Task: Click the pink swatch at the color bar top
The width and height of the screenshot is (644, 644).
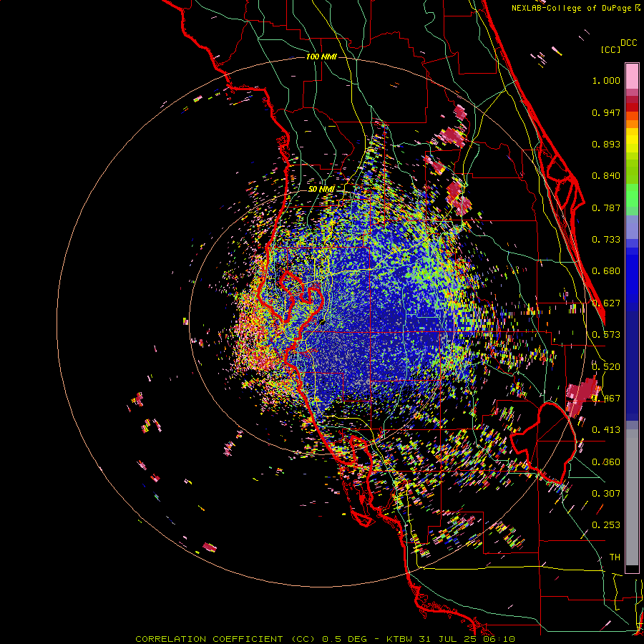Action: (x=632, y=77)
